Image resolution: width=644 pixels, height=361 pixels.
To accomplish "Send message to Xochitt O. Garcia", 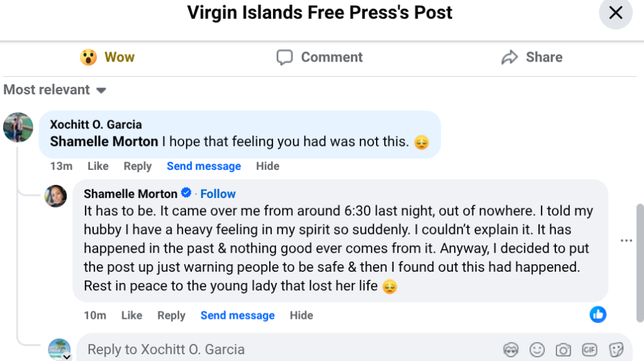I will click(x=204, y=166).
